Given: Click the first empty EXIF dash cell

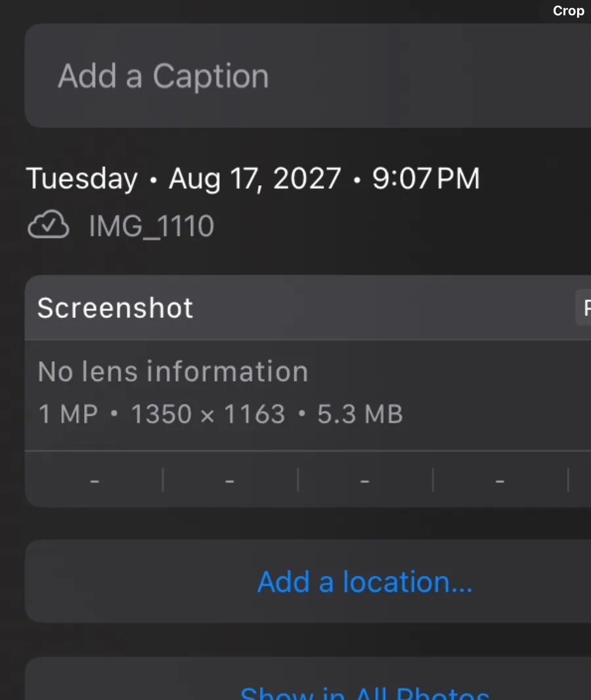Looking at the screenshot, I should [95, 481].
